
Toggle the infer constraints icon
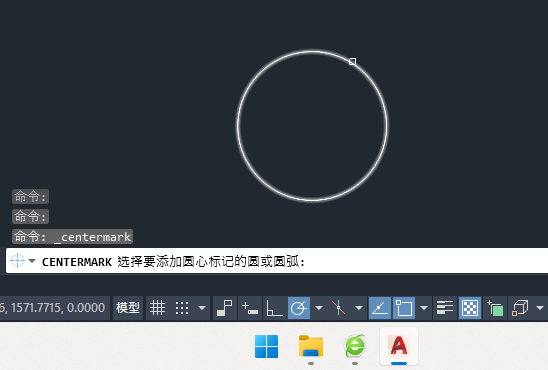(224, 308)
